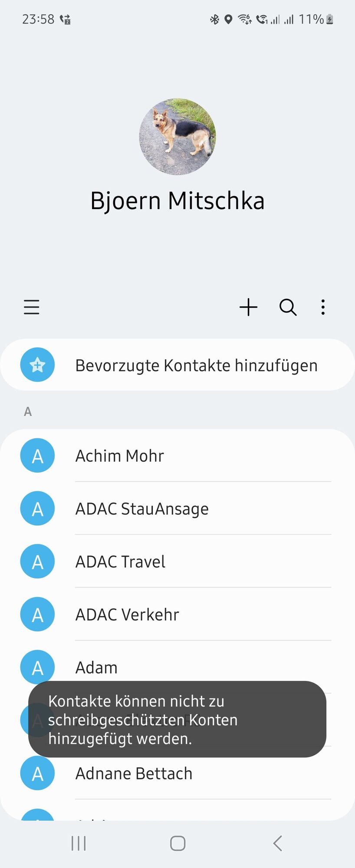Tap the star icon for favorite contacts
355x868 pixels.
click(38, 365)
